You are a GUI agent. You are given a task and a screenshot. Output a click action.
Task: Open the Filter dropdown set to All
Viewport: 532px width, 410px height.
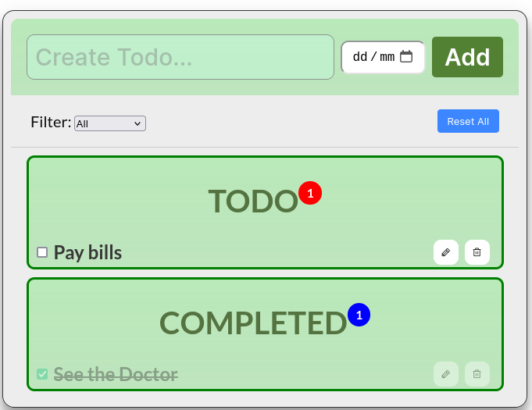pyautogui.click(x=110, y=123)
